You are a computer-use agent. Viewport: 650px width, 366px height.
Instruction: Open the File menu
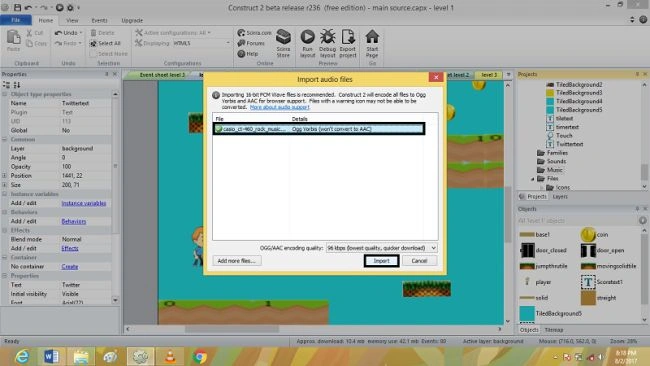tap(16, 20)
